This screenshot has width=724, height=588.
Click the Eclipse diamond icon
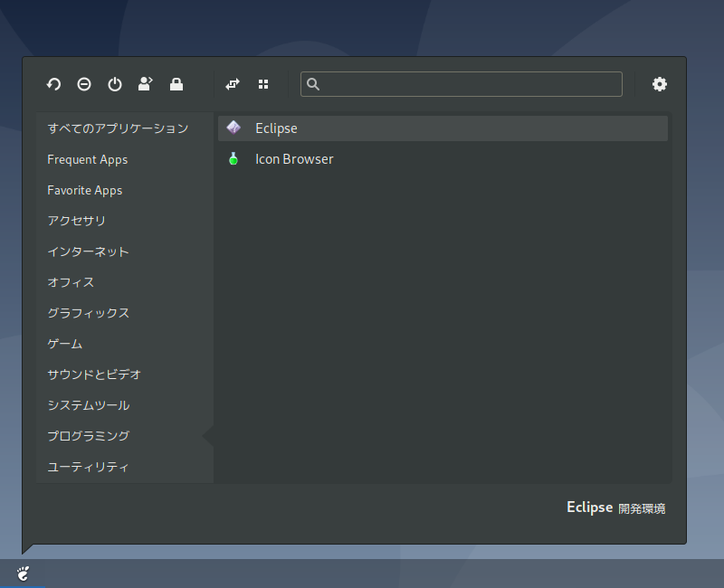coord(233,128)
